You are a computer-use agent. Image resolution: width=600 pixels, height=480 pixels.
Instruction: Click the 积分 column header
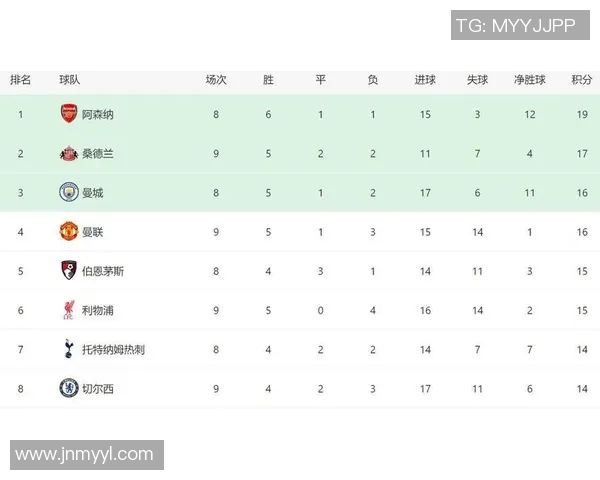[581, 80]
